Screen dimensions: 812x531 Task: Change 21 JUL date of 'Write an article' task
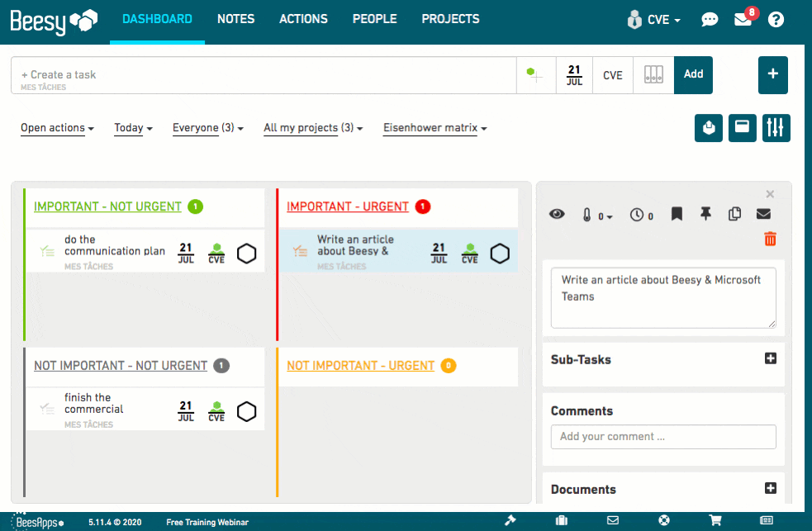pyautogui.click(x=439, y=253)
